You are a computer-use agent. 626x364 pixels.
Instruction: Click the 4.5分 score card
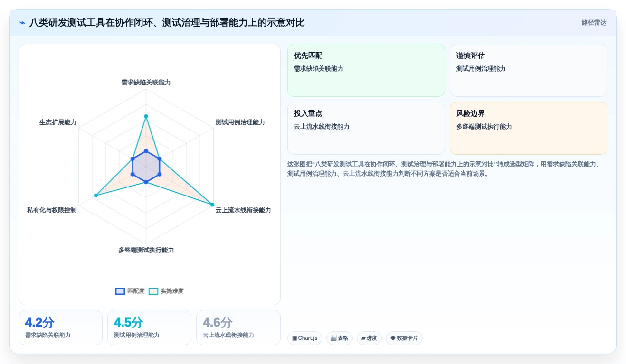click(x=149, y=327)
